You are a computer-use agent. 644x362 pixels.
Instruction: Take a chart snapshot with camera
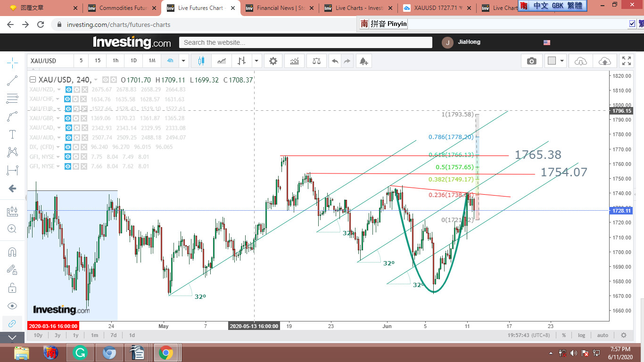[532, 61]
